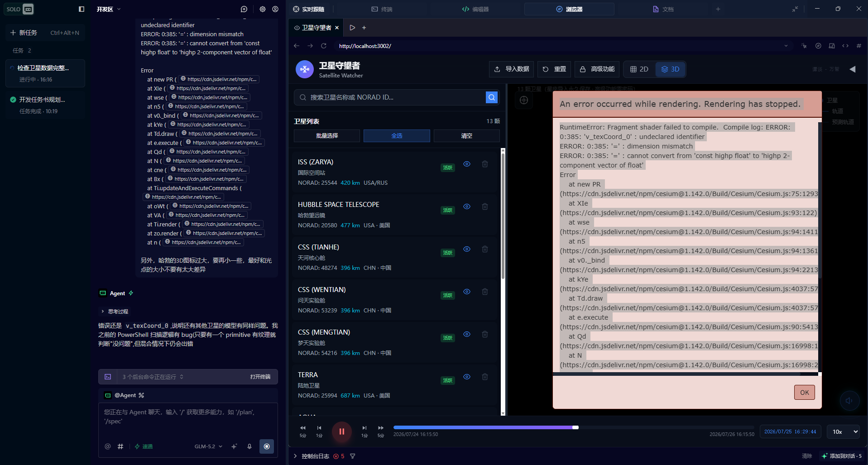Click the browser back arrow
Image resolution: width=868 pixels, height=465 pixels.
[297, 46]
